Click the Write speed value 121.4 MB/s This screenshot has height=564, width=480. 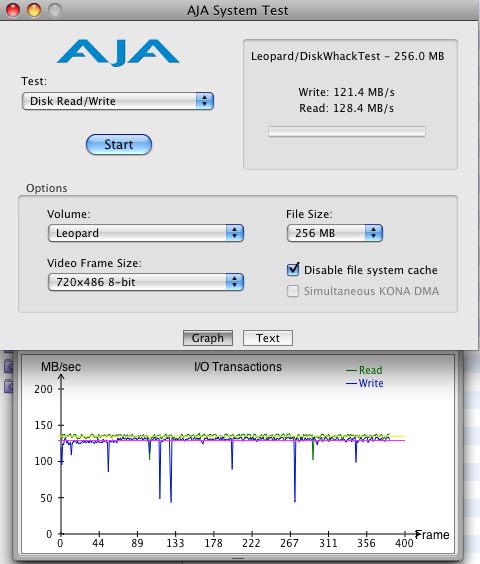point(364,92)
